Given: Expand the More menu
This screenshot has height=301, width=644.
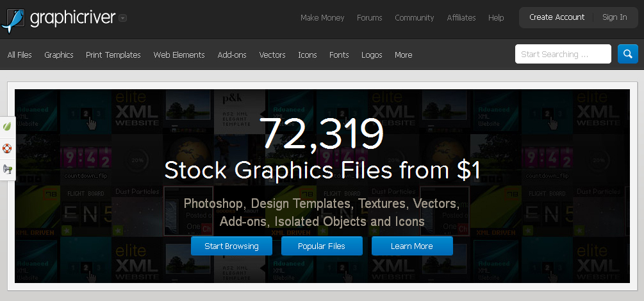Looking at the screenshot, I should coord(403,55).
